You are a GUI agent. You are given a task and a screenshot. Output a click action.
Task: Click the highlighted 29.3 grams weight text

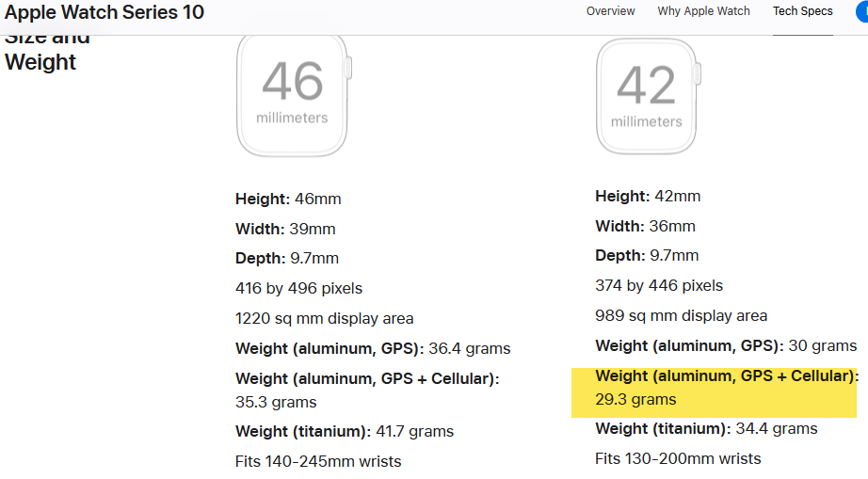pyautogui.click(x=635, y=399)
